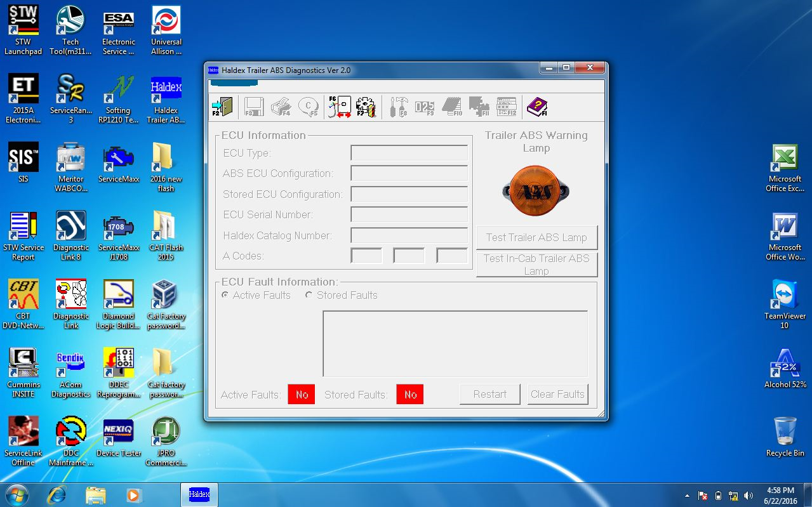Click the red Active Faults No indicator
The image size is (812, 507).
pyautogui.click(x=302, y=394)
